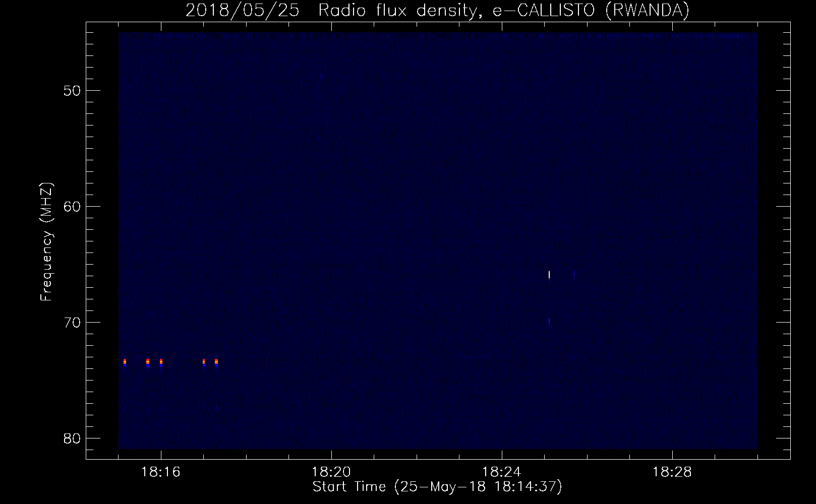Click the 'Frequency (MHZ)' axis label
The width and height of the screenshot is (816, 504).
pos(46,242)
